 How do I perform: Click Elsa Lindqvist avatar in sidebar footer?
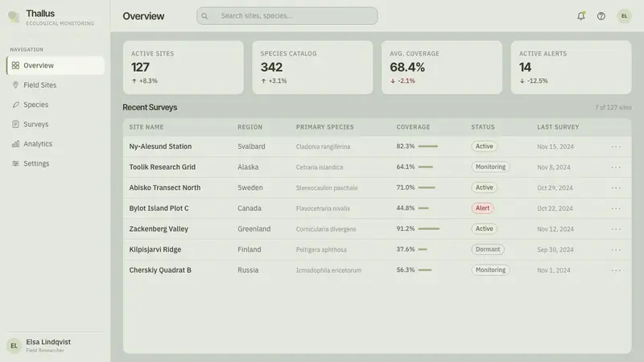pos(14,346)
